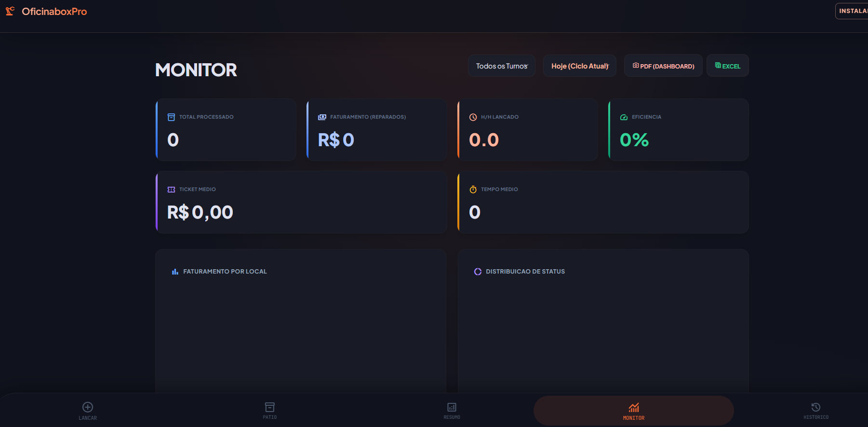Click the Ticket Medio ticket icon
The image size is (868, 427).
point(171,190)
